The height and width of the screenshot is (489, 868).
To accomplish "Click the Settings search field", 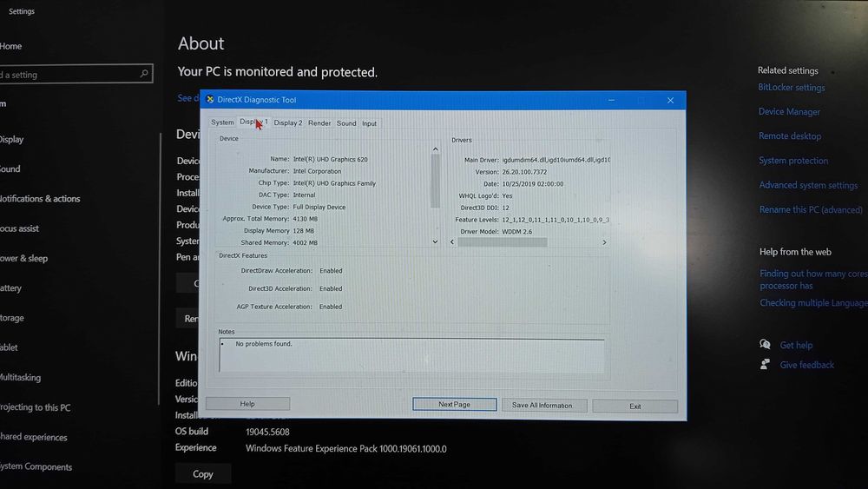I will [x=76, y=74].
